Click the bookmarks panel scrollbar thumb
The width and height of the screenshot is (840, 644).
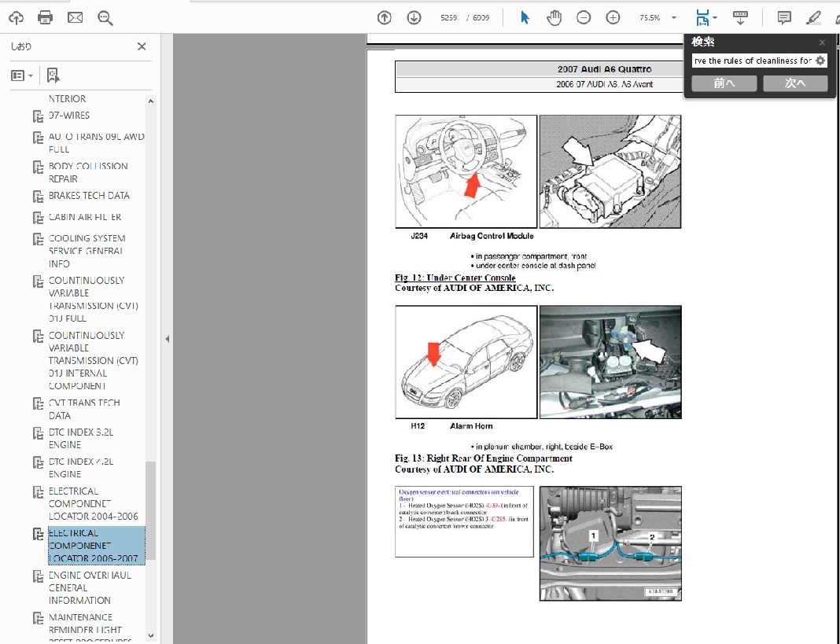(150, 510)
